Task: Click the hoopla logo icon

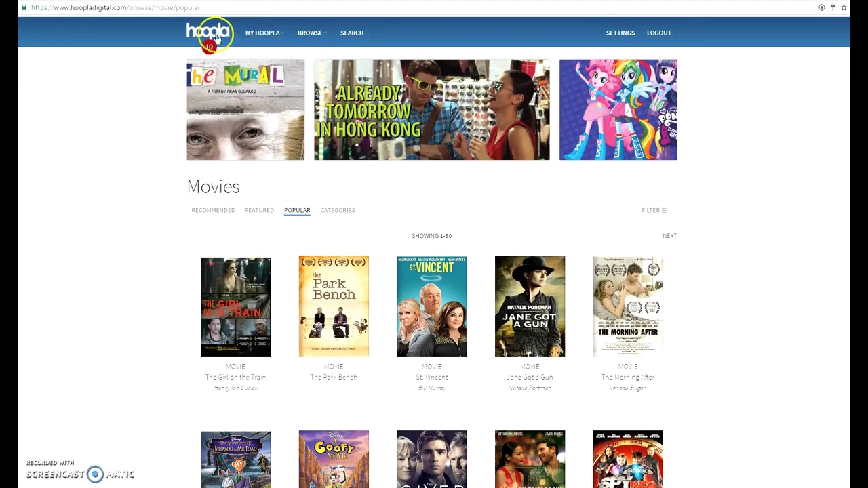Action: 208,33
